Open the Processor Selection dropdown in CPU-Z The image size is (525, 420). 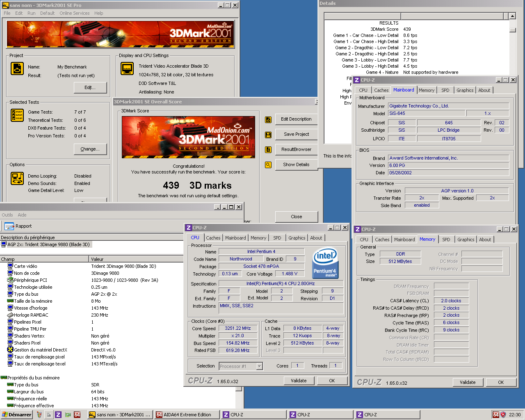pos(260,366)
